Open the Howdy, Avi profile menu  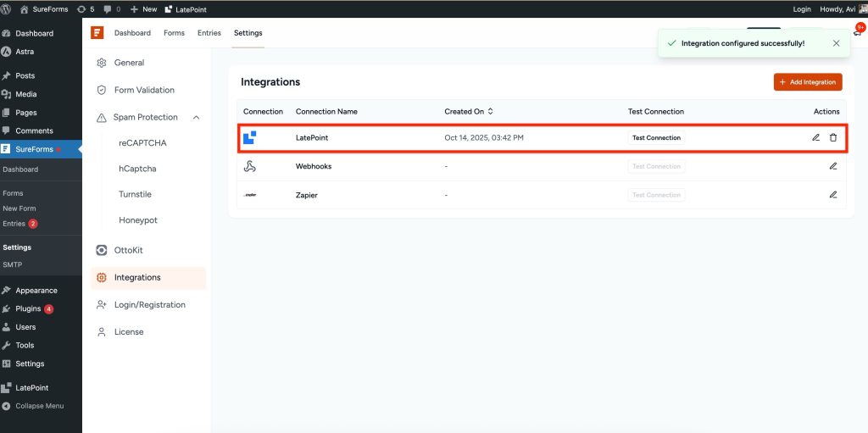(843, 8)
